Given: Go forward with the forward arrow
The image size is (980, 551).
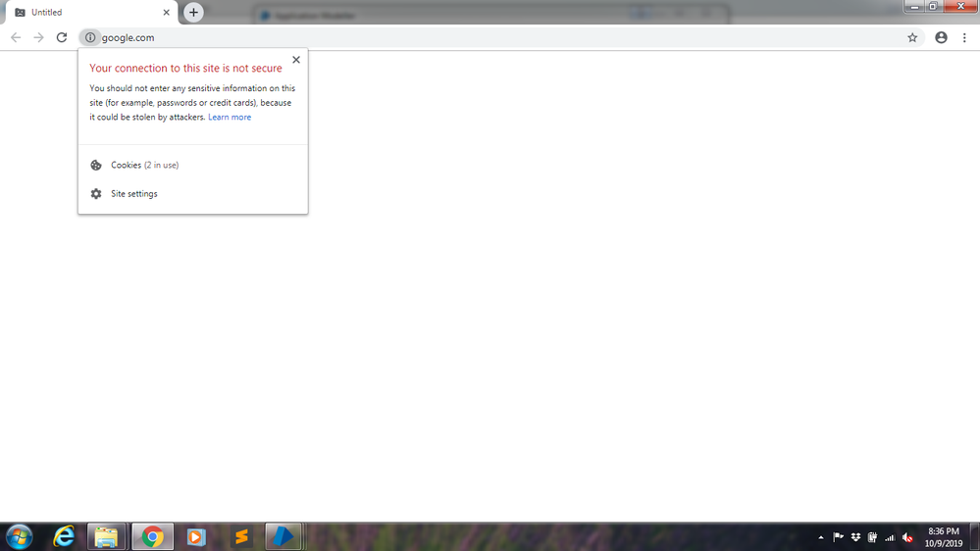Looking at the screenshot, I should pyautogui.click(x=39, y=37).
